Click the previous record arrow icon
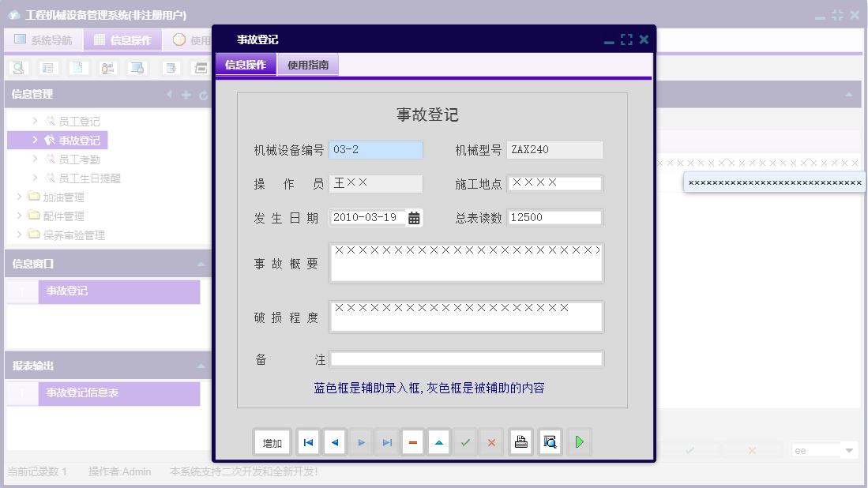 pyautogui.click(x=334, y=442)
